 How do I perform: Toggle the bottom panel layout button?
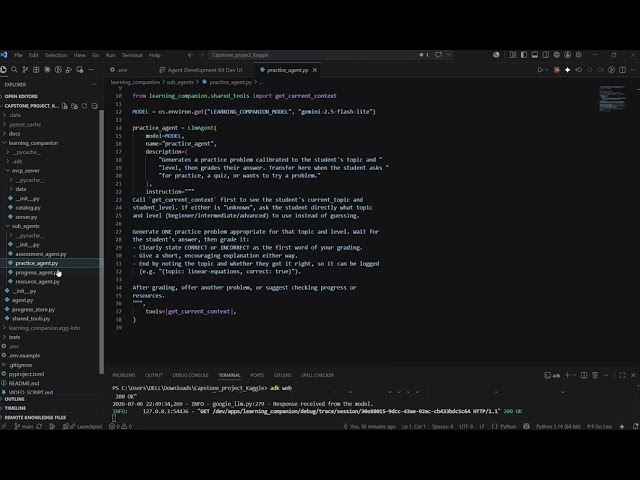click(535, 55)
